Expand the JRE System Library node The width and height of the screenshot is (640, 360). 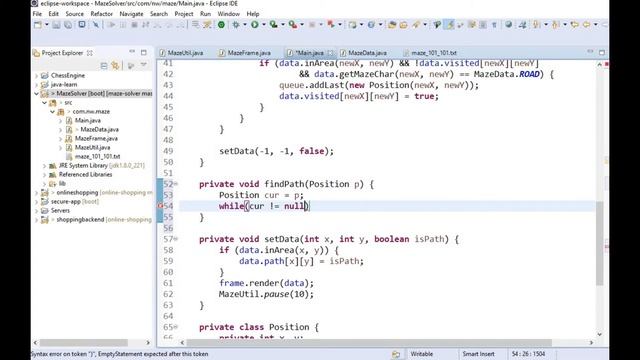44,166
